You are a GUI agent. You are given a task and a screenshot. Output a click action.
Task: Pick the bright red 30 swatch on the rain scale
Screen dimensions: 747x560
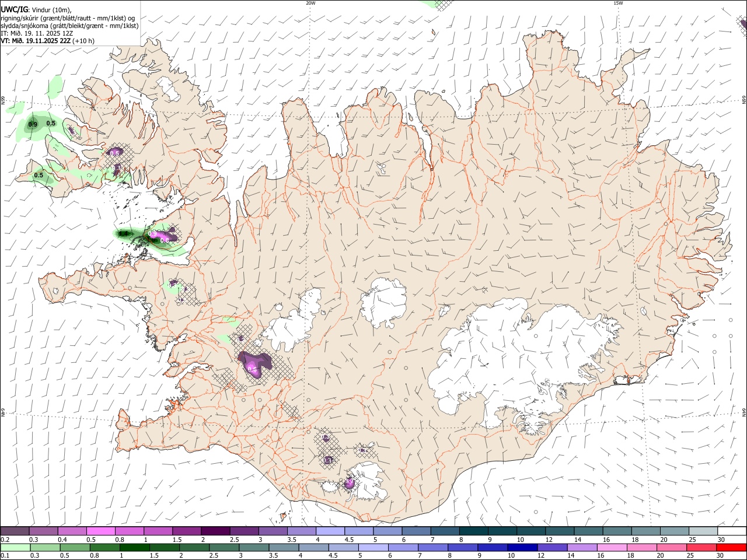(x=731, y=547)
